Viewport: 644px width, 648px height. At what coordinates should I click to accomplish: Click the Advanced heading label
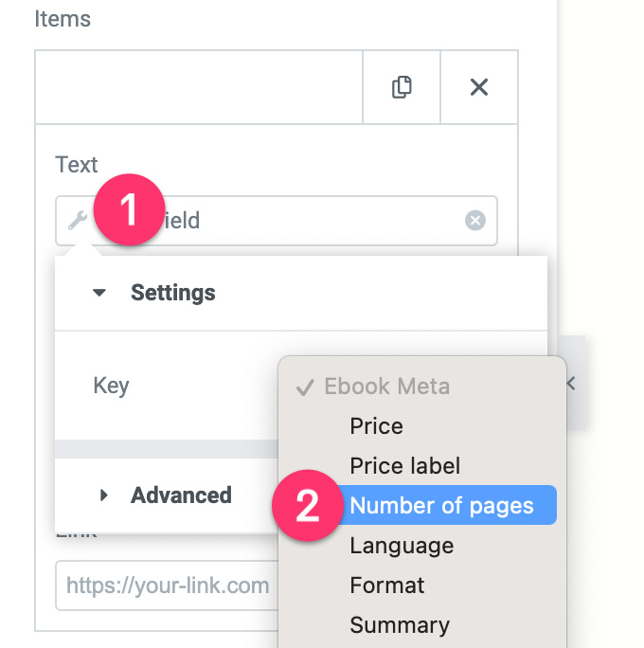point(181,495)
